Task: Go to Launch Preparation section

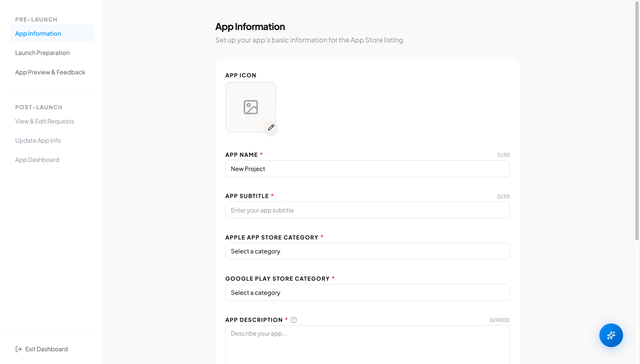Action: click(x=42, y=53)
